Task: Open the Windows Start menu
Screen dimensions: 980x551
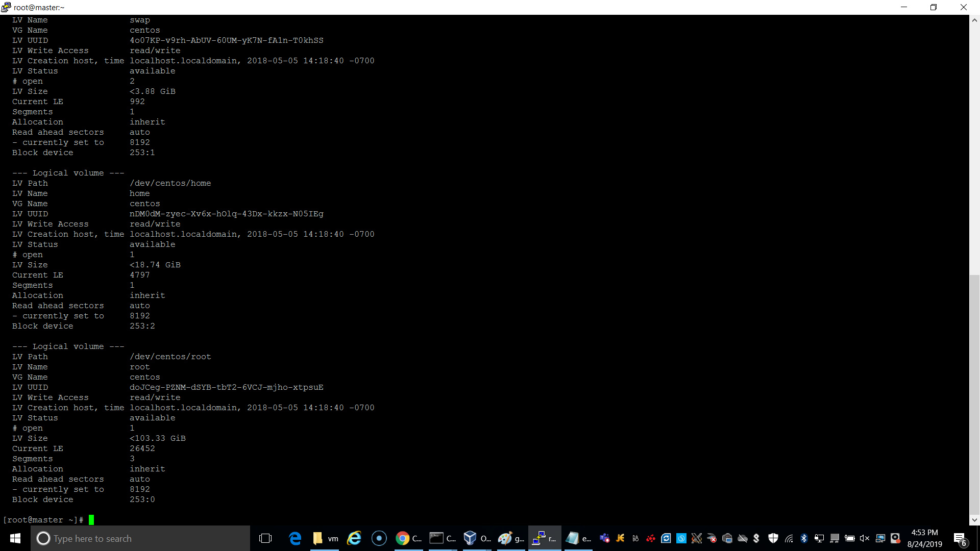Action: point(15,538)
